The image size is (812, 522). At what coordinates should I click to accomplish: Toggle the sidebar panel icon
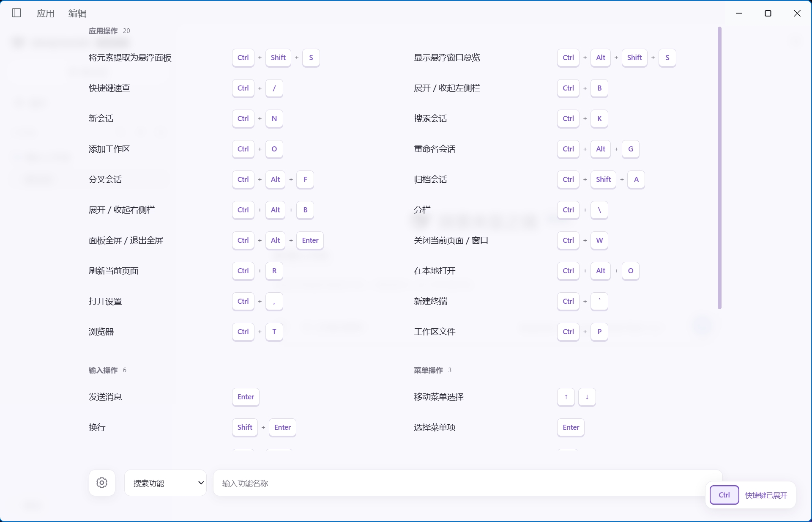(16, 13)
